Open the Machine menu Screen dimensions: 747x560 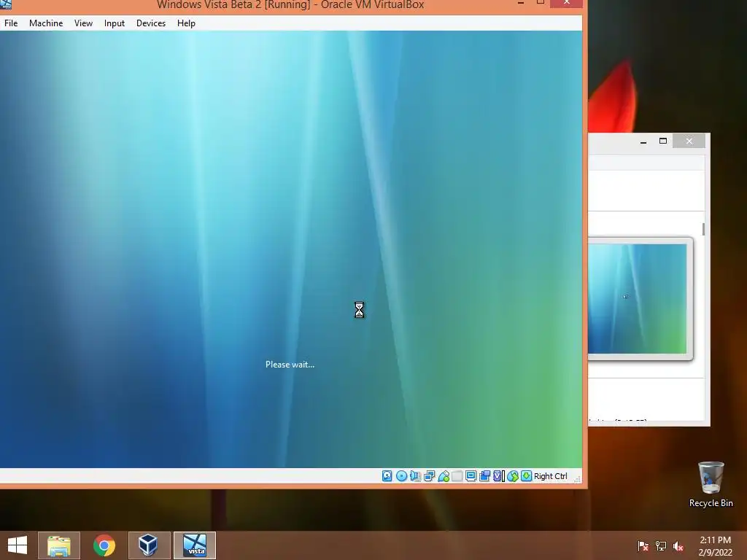[x=46, y=23]
